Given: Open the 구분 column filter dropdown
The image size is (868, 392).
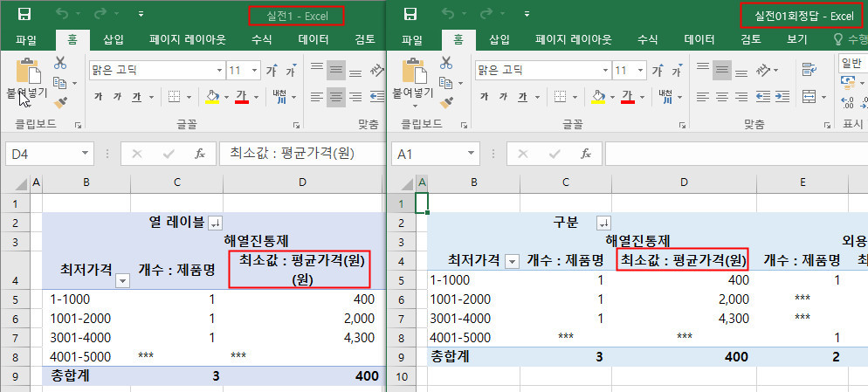Looking at the screenshot, I should (x=603, y=223).
